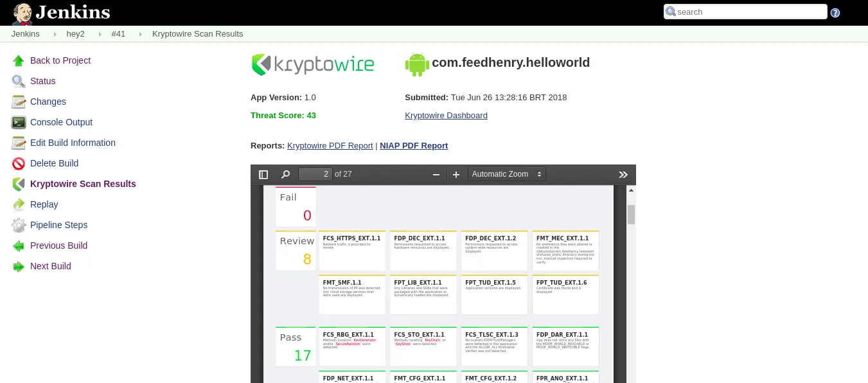
Task: Click the FPT_TUD_EXT.1.6 card
Action: (x=565, y=295)
